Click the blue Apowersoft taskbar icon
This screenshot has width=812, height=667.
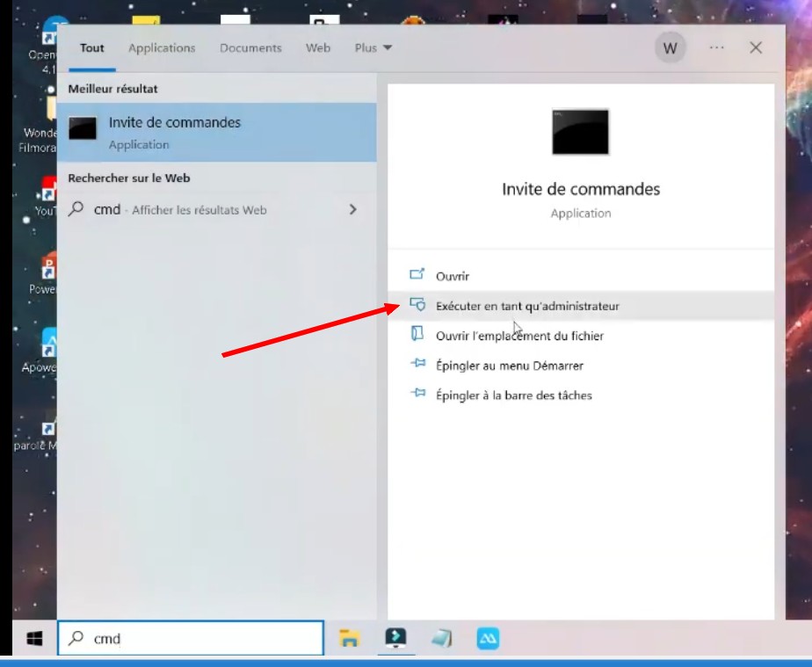[488, 639]
